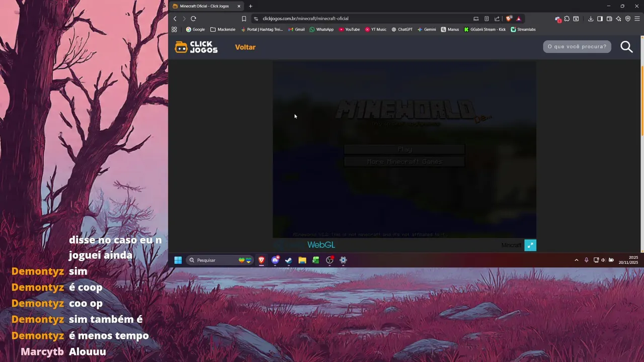This screenshot has height=362, width=644.
Task: Open the Google bookmark
Action: click(x=195, y=29)
